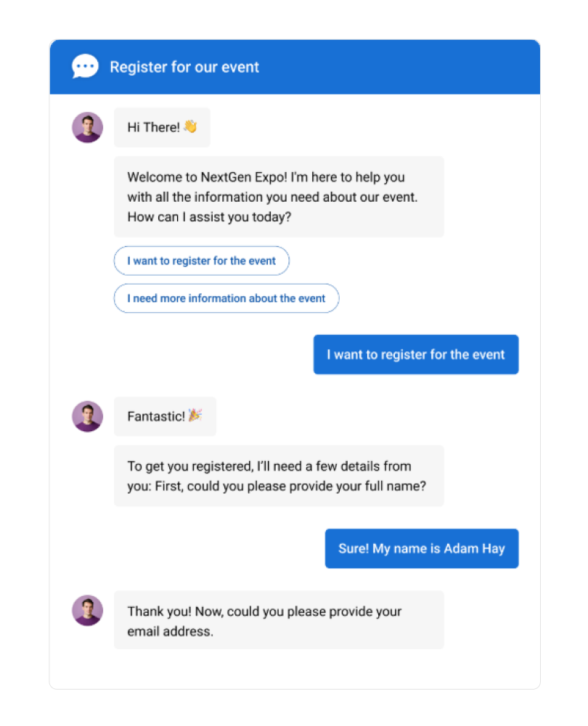Screen dimensions: 588x726
Task: Click the "email address." text line
Action: [171, 632]
